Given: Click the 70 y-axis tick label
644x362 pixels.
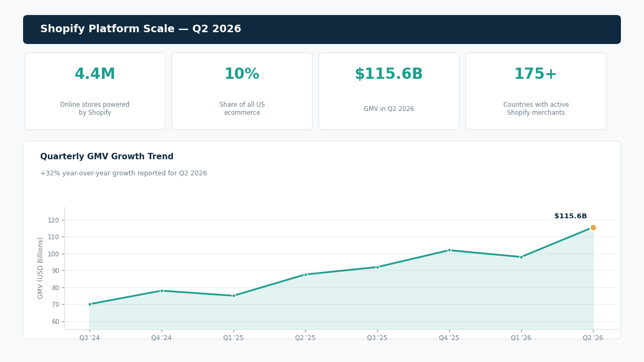Looking at the screenshot, I should 55,304.
